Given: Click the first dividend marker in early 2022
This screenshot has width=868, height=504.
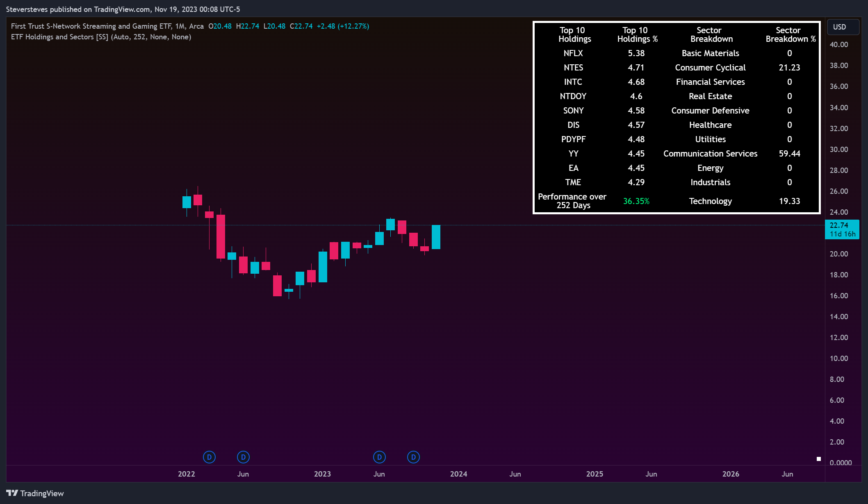Looking at the screenshot, I should [209, 457].
